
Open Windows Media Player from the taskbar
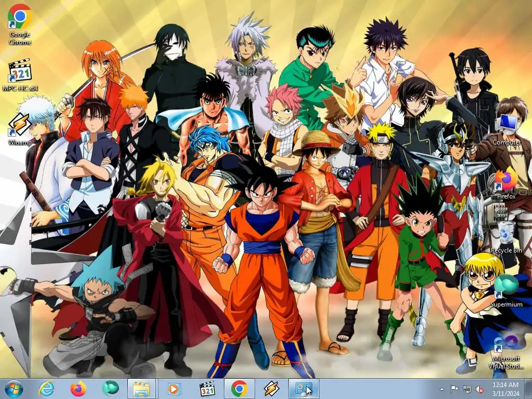[174, 389]
